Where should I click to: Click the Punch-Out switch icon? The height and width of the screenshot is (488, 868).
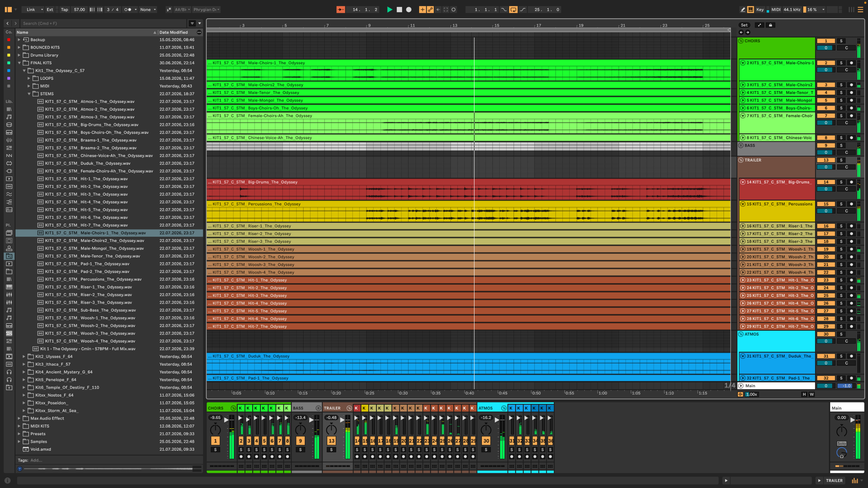coord(523,10)
